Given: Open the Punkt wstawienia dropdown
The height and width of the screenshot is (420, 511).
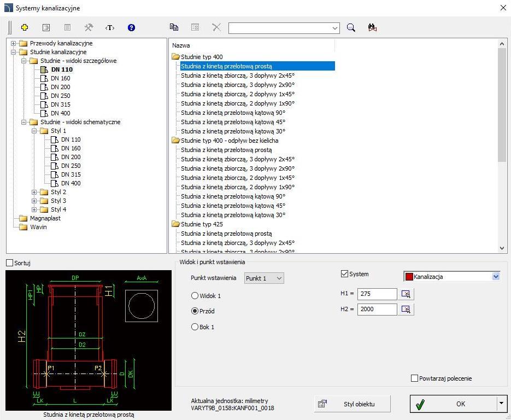Looking at the screenshot, I should (x=264, y=278).
